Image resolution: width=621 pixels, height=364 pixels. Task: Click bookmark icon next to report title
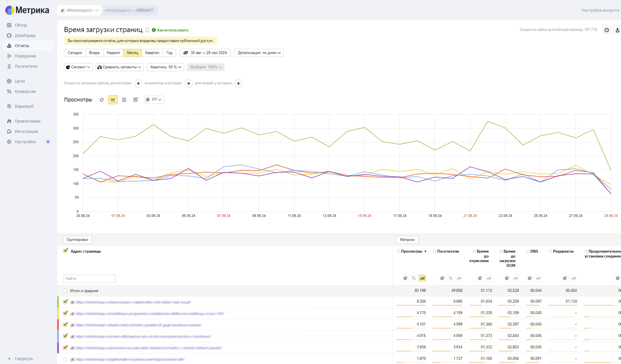[147, 30]
